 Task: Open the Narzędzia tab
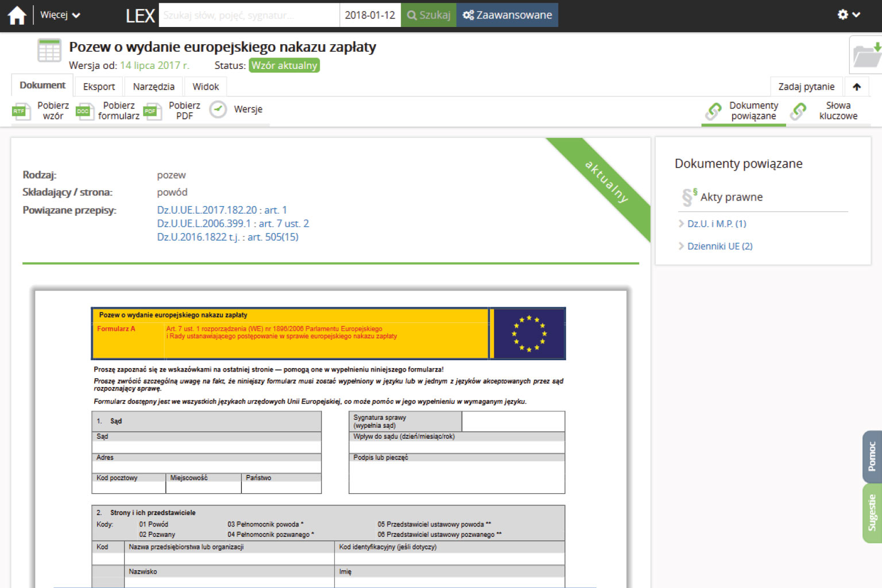(x=153, y=87)
